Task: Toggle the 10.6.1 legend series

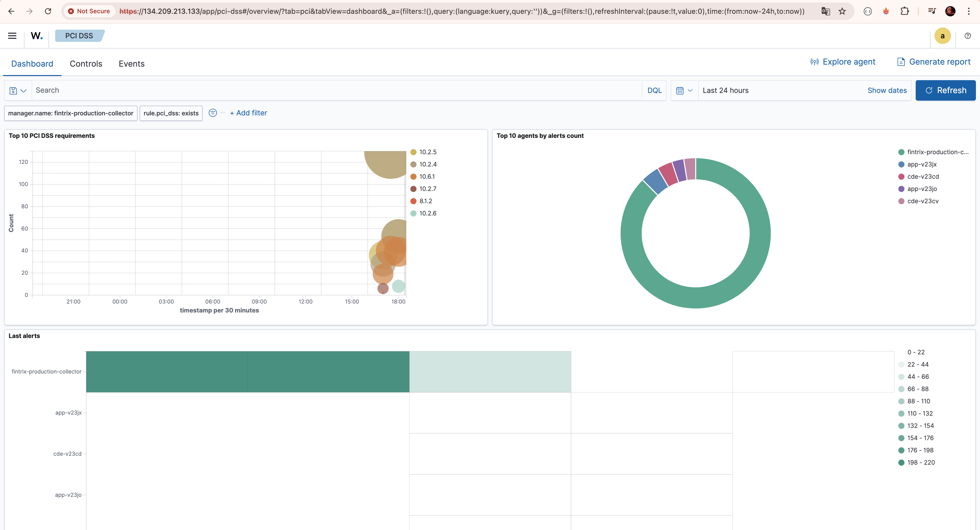Action: [423, 177]
